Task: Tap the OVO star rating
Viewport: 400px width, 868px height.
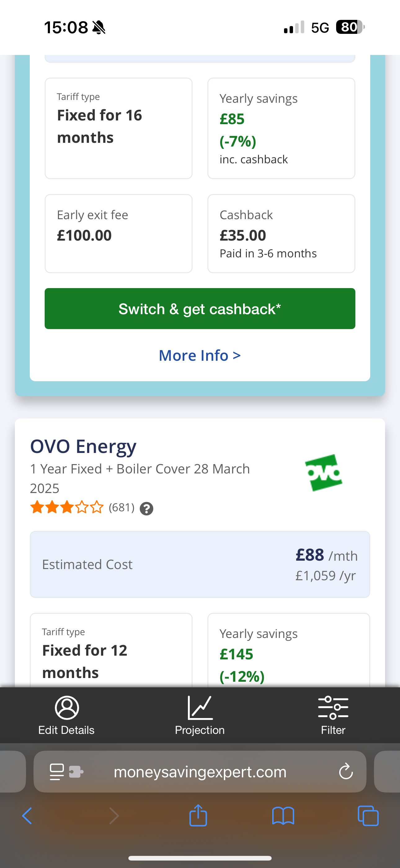Action: coord(67,507)
